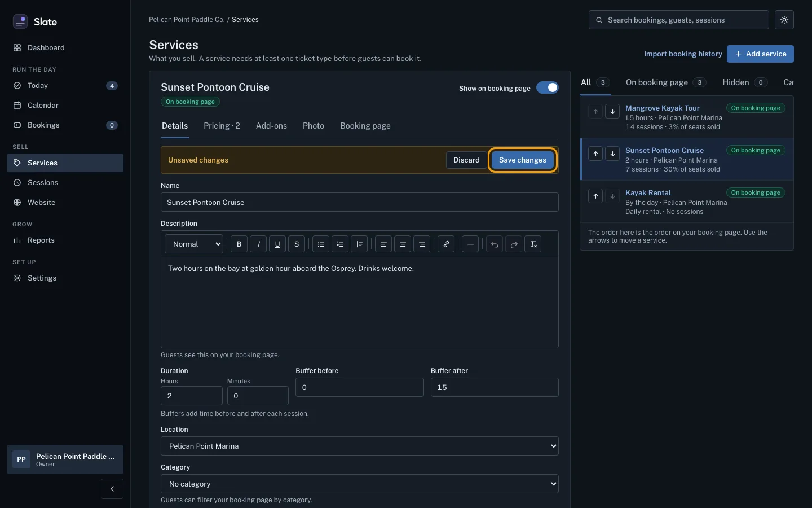Screen dimensions: 812x508
Task: Open the Photo tab
Action: [x=314, y=126]
